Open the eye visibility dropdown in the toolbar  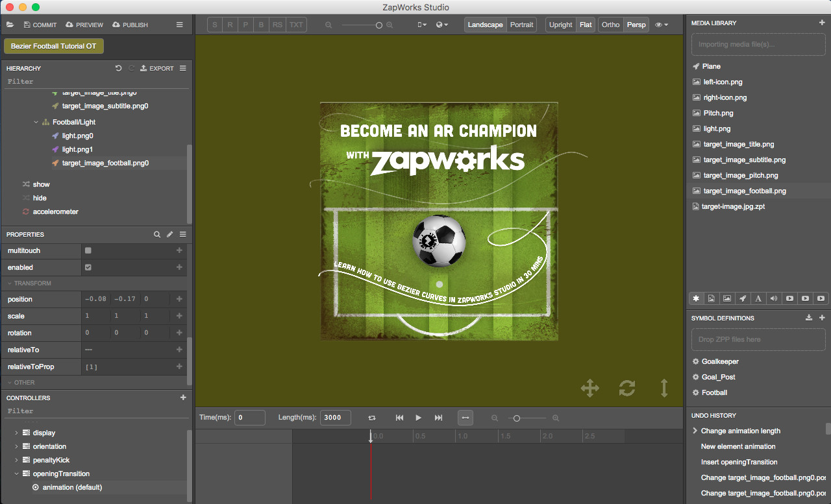(x=661, y=25)
